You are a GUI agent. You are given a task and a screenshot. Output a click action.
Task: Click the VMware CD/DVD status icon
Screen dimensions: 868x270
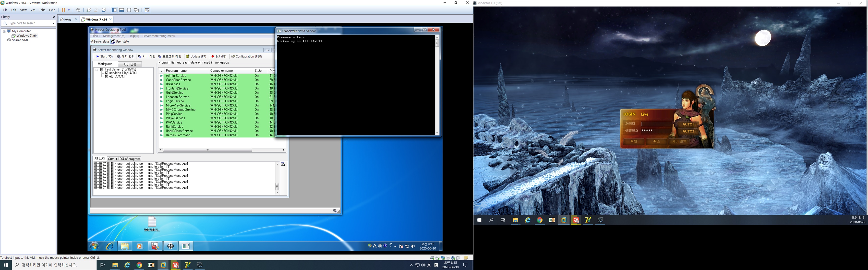click(x=437, y=258)
